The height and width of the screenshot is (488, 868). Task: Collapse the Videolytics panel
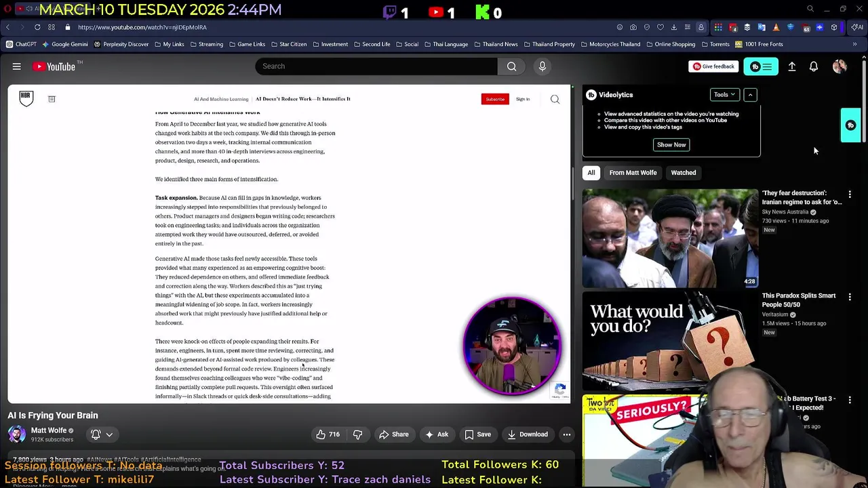[x=750, y=95]
